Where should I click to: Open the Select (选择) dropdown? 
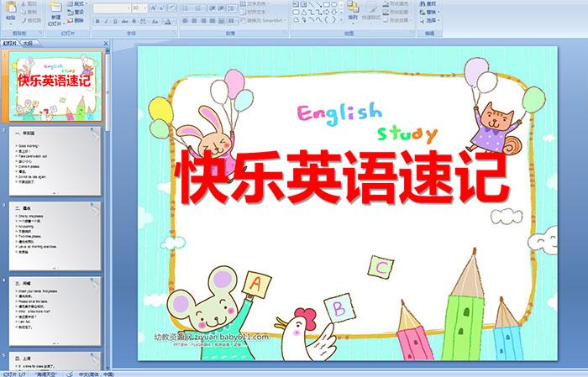click(429, 20)
